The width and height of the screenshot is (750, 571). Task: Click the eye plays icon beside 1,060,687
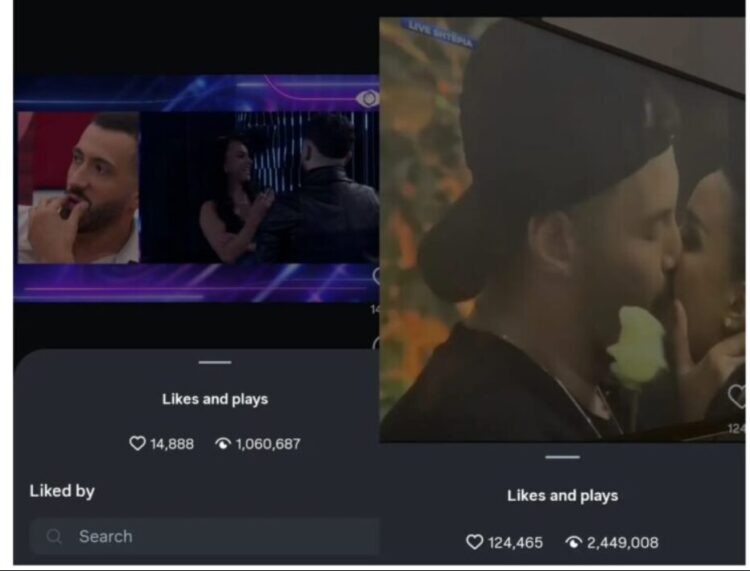click(223, 444)
